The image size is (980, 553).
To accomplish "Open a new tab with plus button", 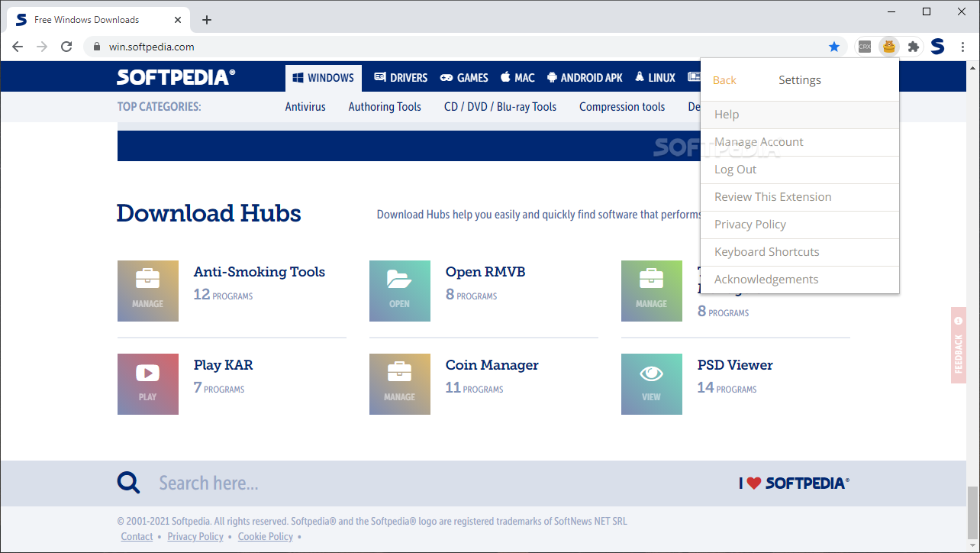I will click(207, 20).
